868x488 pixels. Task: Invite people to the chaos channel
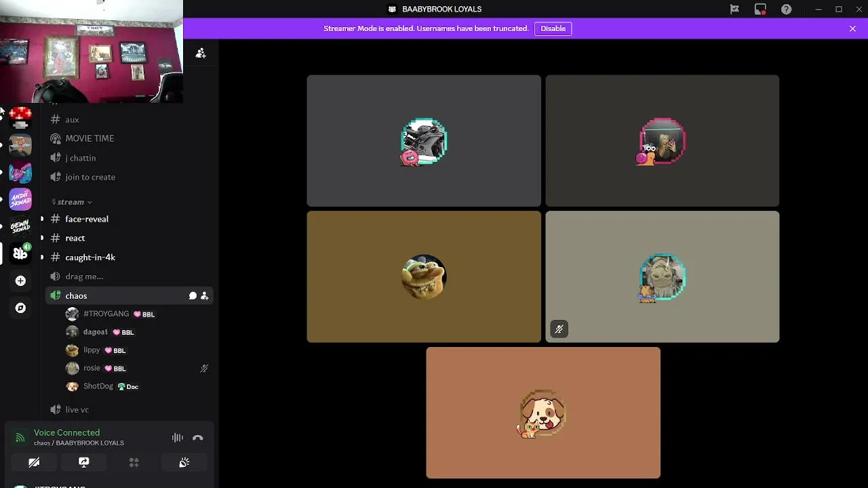click(x=204, y=296)
